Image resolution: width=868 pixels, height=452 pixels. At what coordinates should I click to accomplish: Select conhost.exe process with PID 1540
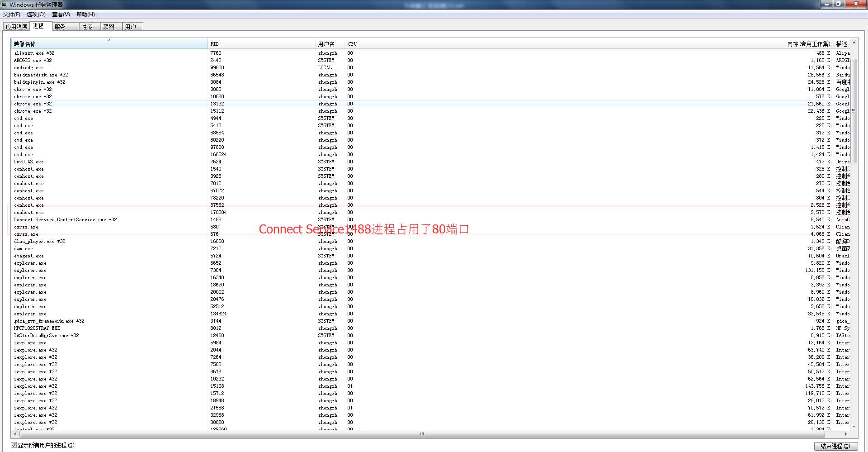(x=431, y=169)
